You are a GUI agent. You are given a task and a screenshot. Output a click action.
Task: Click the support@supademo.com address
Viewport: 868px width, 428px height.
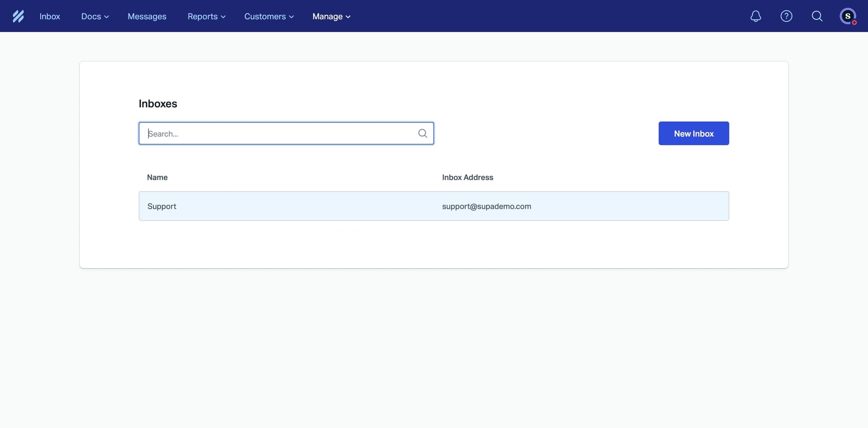point(487,206)
